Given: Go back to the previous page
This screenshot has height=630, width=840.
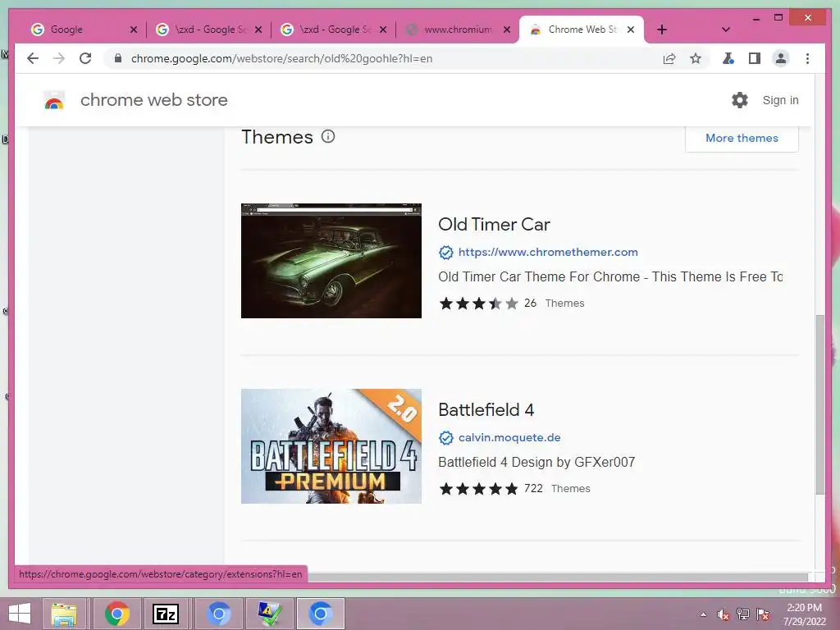Looking at the screenshot, I should click(33, 58).
